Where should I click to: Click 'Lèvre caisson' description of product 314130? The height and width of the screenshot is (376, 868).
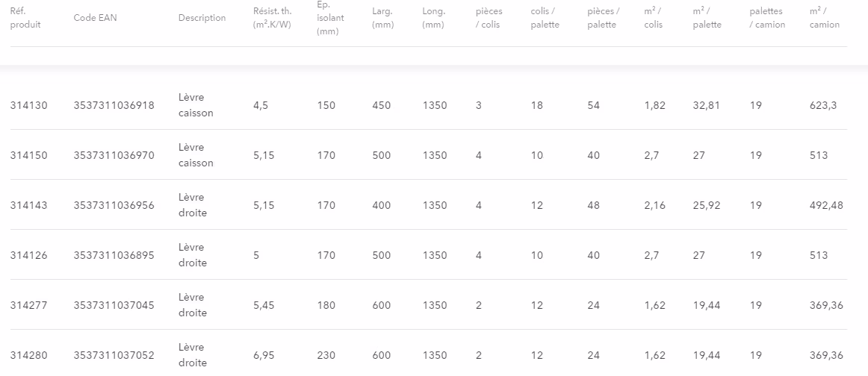coord(196,105)
